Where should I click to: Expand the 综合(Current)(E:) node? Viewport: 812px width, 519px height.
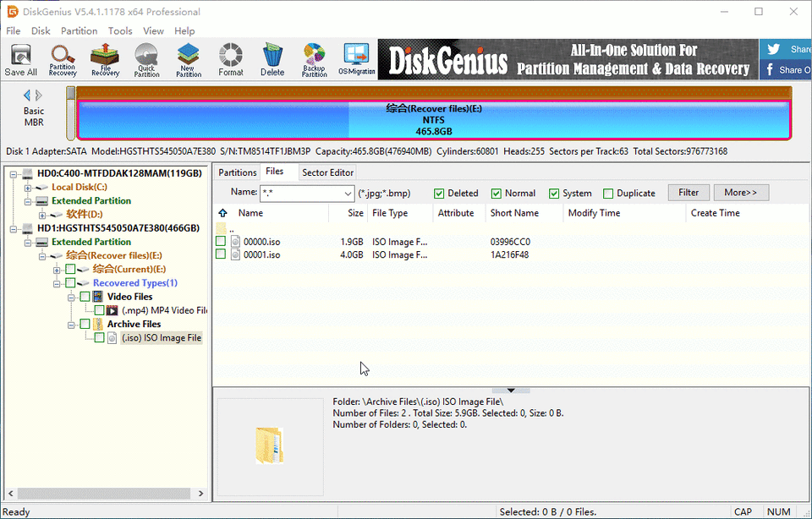coord(57,270)
